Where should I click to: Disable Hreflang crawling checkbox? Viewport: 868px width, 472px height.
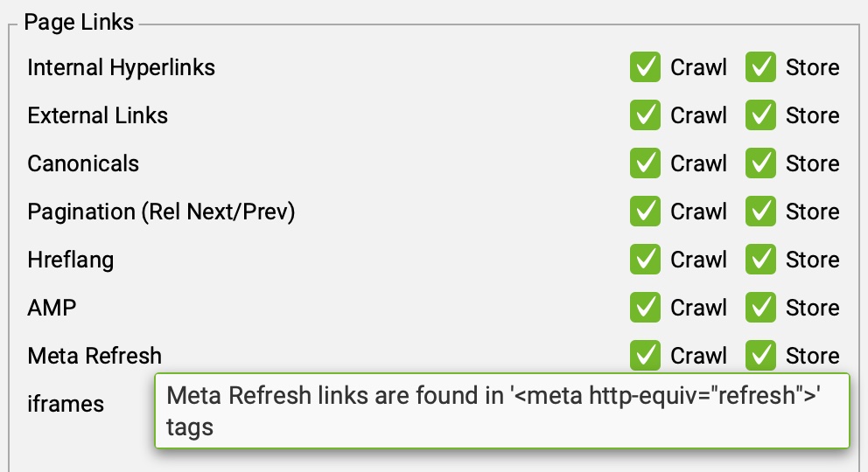(x=645, y=260)
